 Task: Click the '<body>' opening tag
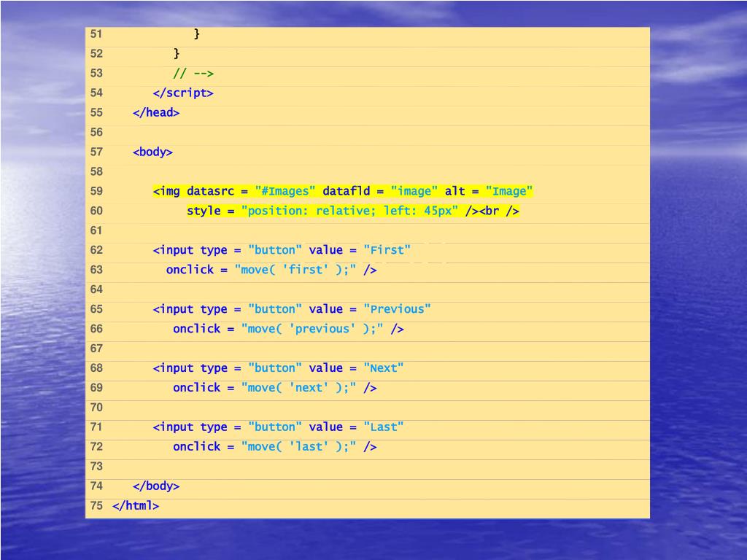tap(152, 152)
